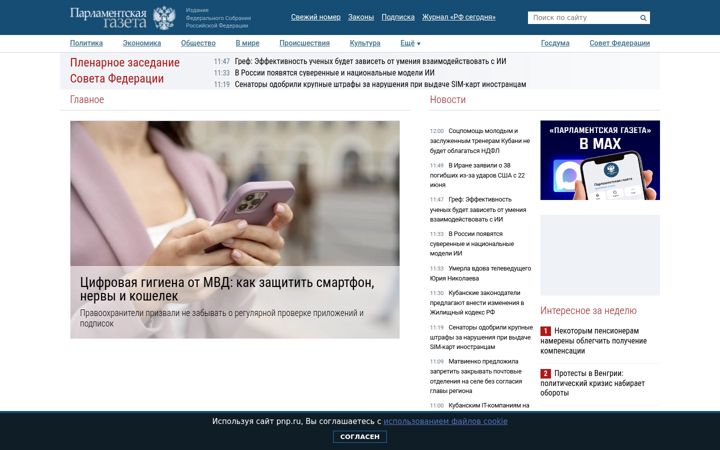Screen dimensions: 720x450
Task: Click the smartphone main story photo
Action: [235, 193]
